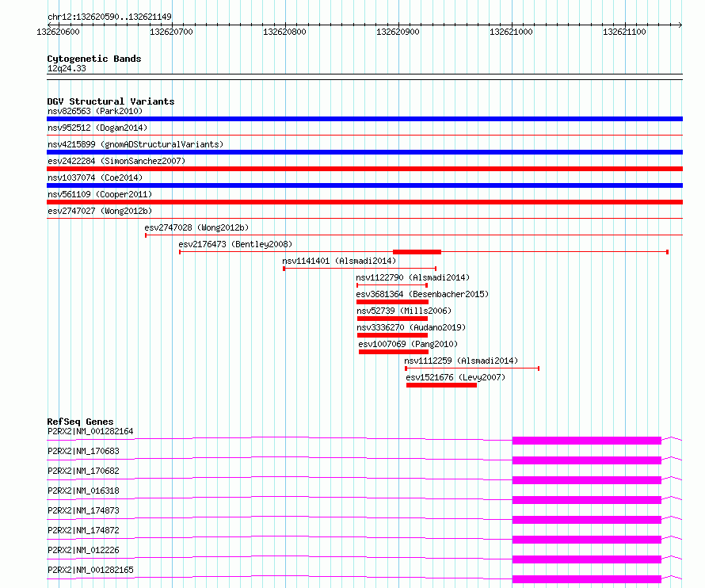Viewport: 705px width, 588px height.
Task: Select the magenta exon of P2RX2|NM_174873
Action: pos(587,520)
